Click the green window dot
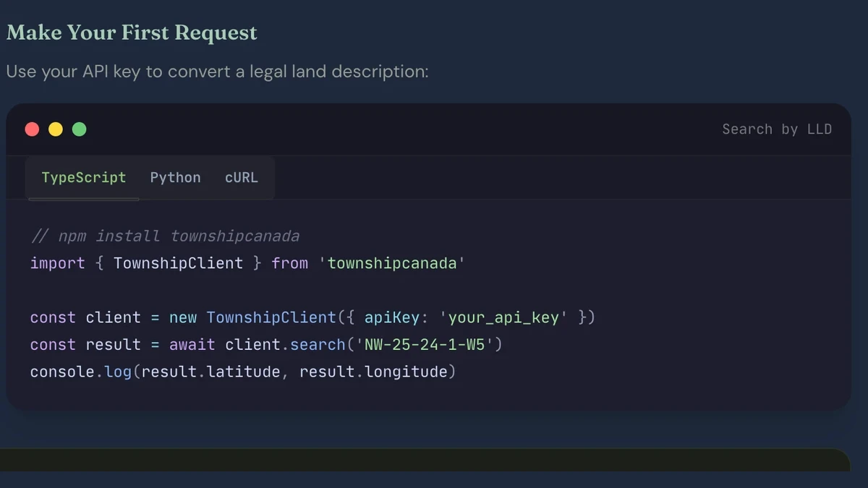The width and height of the screenshot is (868, 488). [80, 129]
